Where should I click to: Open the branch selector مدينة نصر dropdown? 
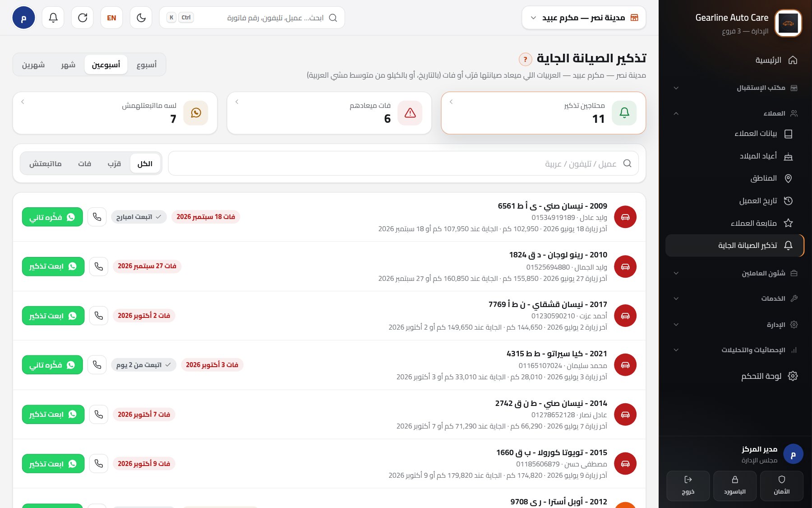[x=584, y=18]
